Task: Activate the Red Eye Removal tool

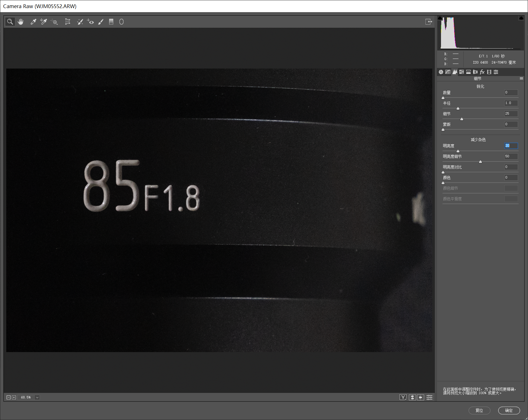Action: click(x=90, y=21)
